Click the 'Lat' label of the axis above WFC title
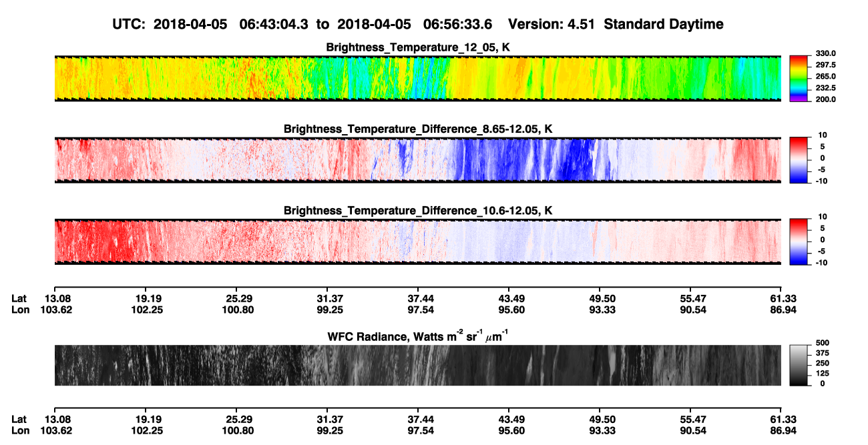This screenshot has height=445, width=868. pyautogui.click(x=19, y=298)
